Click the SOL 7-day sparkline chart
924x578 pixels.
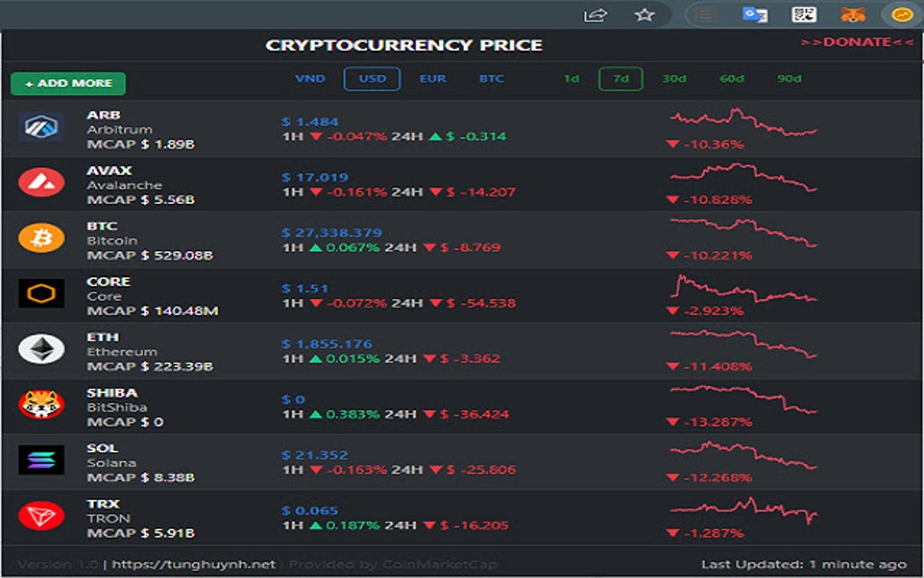(744, 456)
